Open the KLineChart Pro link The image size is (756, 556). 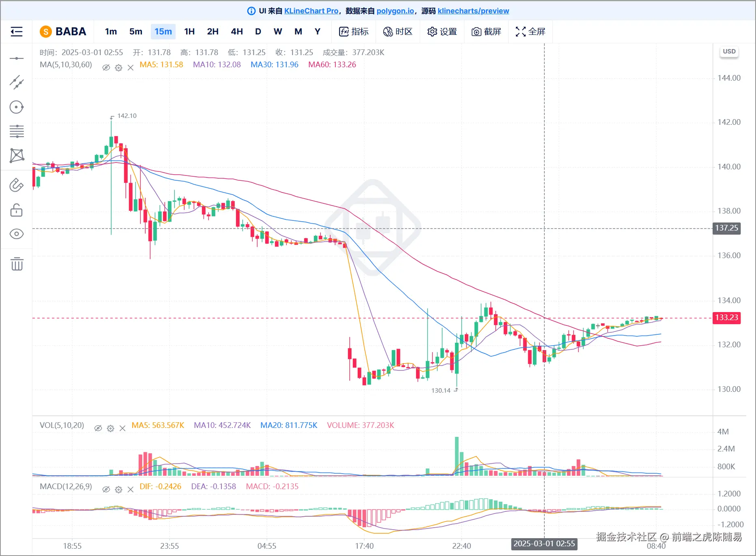pos(311,11)
